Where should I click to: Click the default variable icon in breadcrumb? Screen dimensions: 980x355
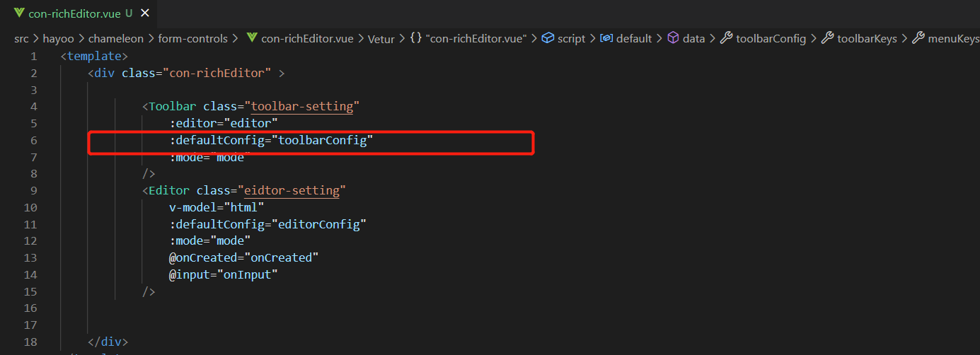coord(606,38)
